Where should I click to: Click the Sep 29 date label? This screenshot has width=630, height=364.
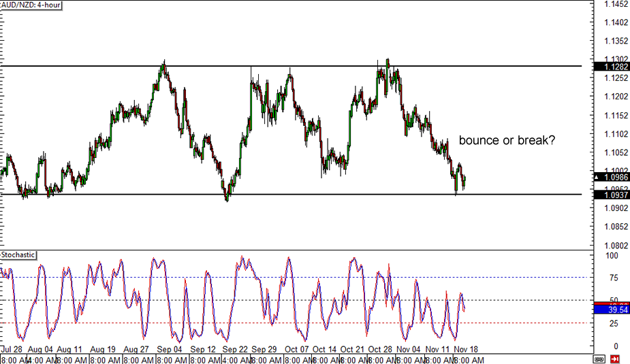tap(264, 349)
